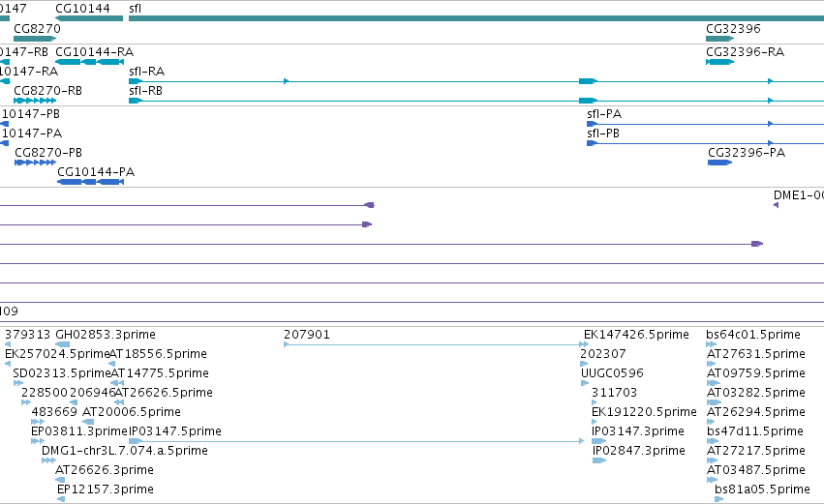Click the bs47d11.5prime EST label
Image resolution: width=824 pixels, height=504 pixels.
[755, 431]
